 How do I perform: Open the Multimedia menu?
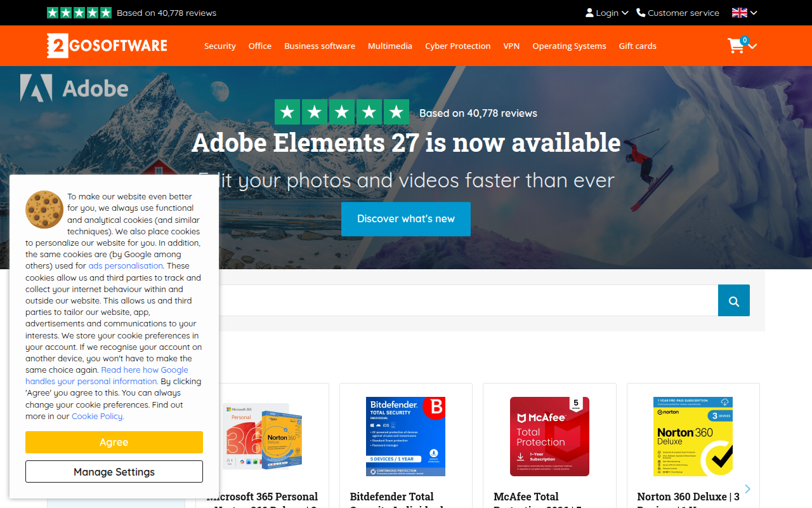(390, 46)
